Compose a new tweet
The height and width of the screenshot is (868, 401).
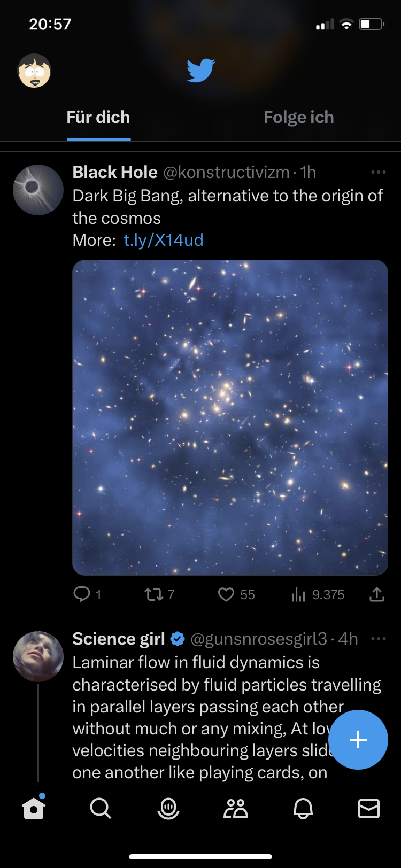coord(358,740)
